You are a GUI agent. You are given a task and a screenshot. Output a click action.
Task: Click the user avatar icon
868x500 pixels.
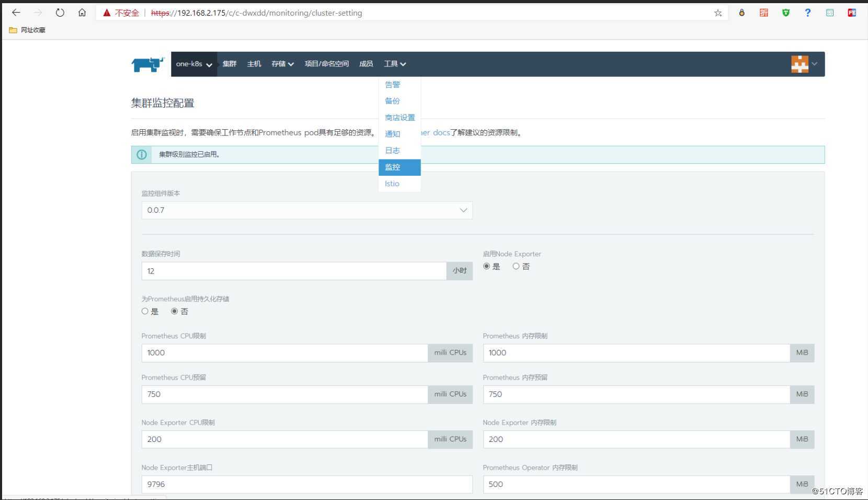[x=800, y=64]
